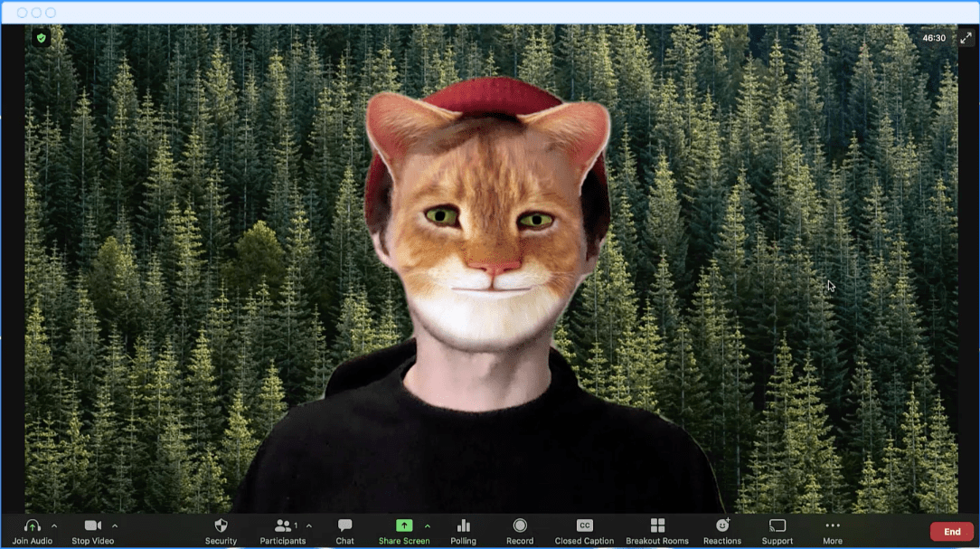Click the Join Audio headphone icon

pyautogui.click(x=33, y=526)
